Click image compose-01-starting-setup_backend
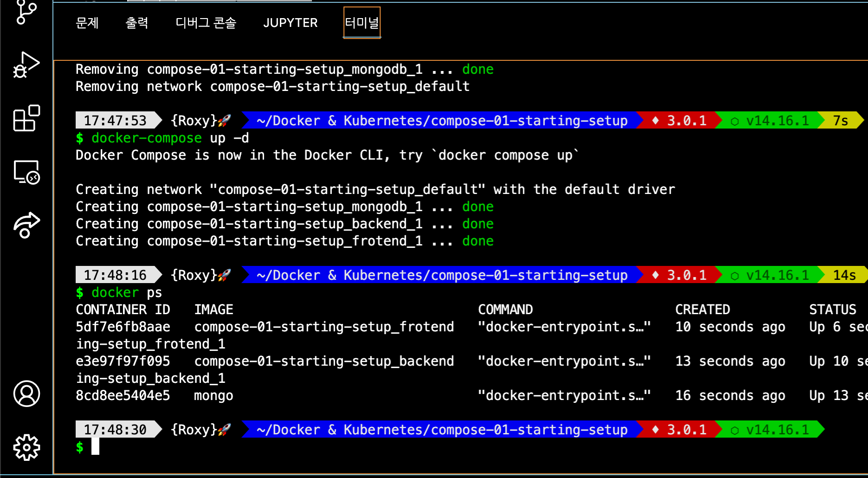The image size is (868, 478). 324,361
